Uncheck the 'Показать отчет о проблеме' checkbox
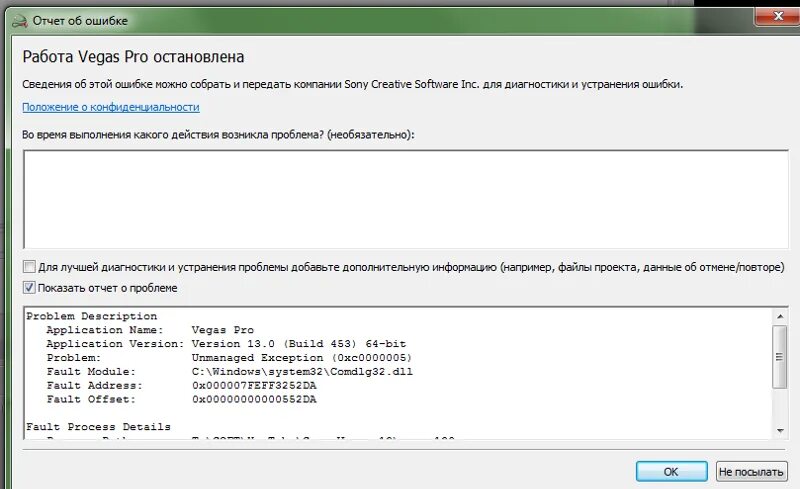Image resolution: width=800 pixels, height=489 pixels. click(29, 287)
